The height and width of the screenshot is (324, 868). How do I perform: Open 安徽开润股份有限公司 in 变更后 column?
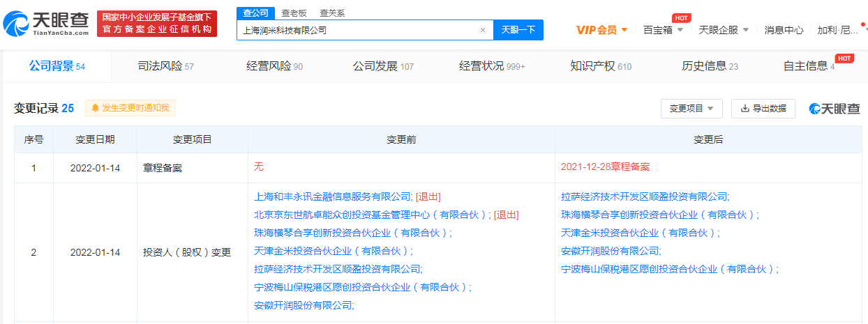[609, 251]
